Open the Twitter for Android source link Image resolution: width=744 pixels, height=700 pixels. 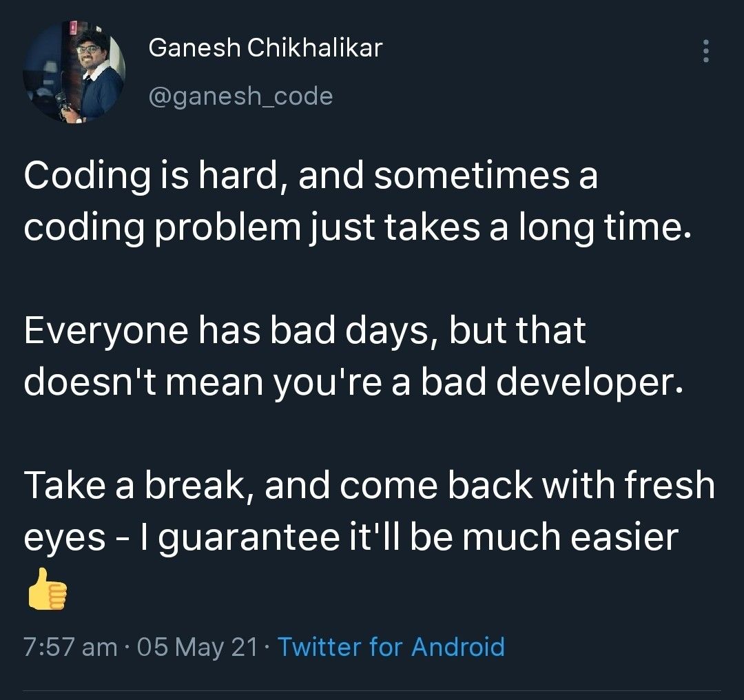point(391,647)
